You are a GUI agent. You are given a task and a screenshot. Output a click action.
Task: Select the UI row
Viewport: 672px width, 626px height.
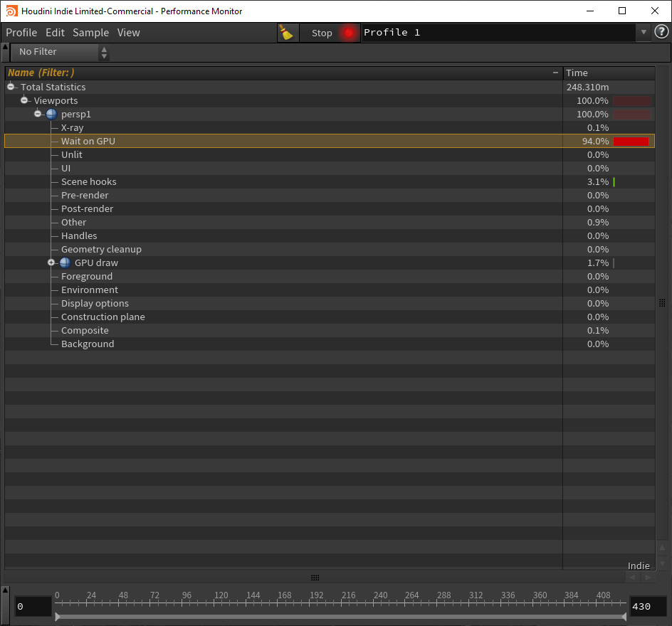click(330, 169)
